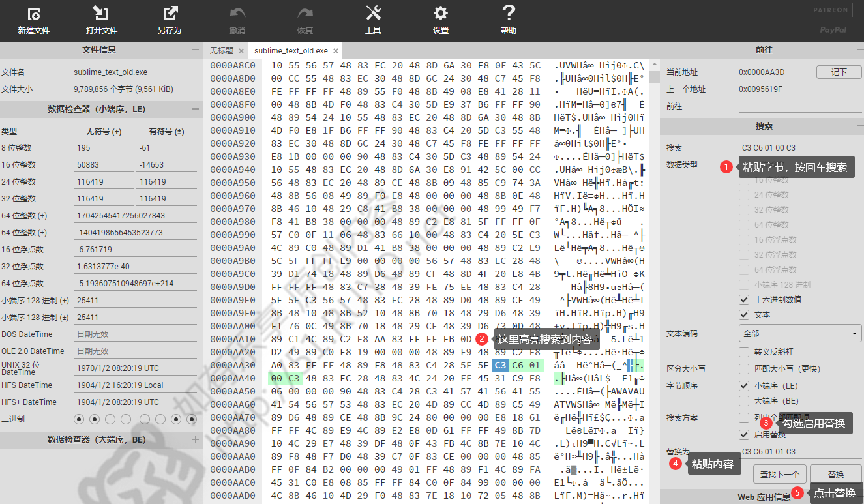Open Settings (设置) gear icon
This screenshot has height=504, width=864.
[x=441, y=14]
